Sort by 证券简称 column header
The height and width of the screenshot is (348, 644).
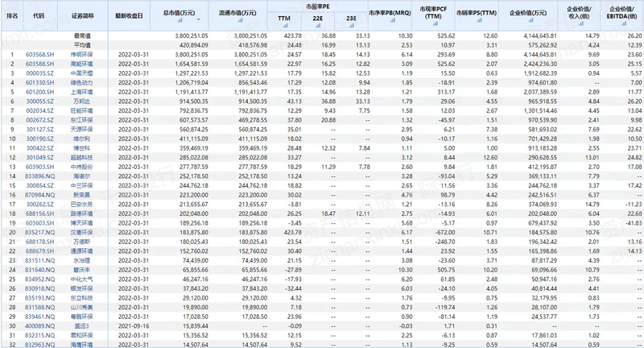click(83, 15)
